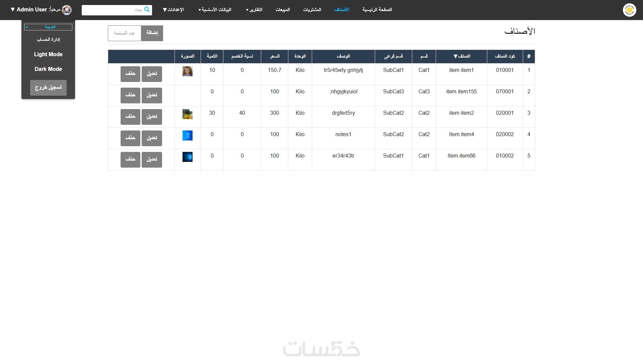The width and height of the screenshot is (643, 364).
Task: Click the Admin User avatar picture
Action: tap(67, 10)
